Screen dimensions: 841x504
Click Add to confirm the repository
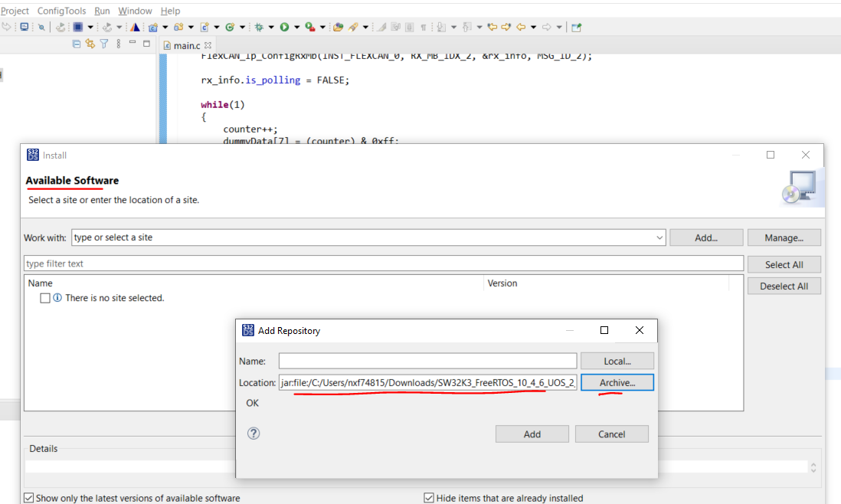(532, 434)
